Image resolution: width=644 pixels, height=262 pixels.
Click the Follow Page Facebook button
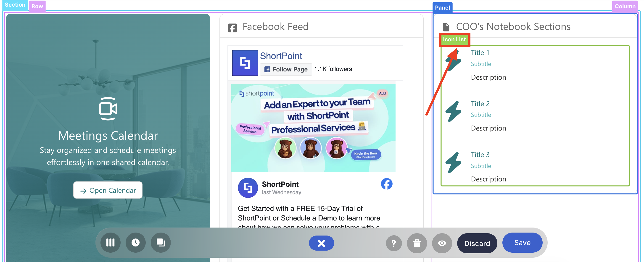click(286, 69)
